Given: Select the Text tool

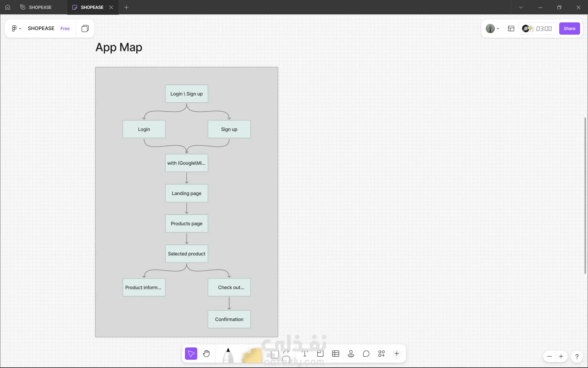Looking at the screenshot, I should click(x=305, y=354).
